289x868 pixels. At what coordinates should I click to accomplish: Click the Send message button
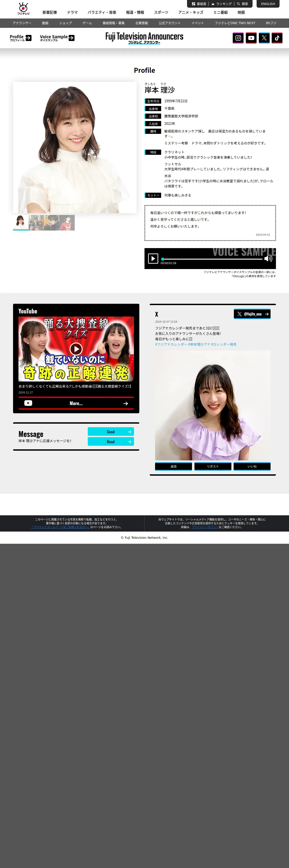111,432
